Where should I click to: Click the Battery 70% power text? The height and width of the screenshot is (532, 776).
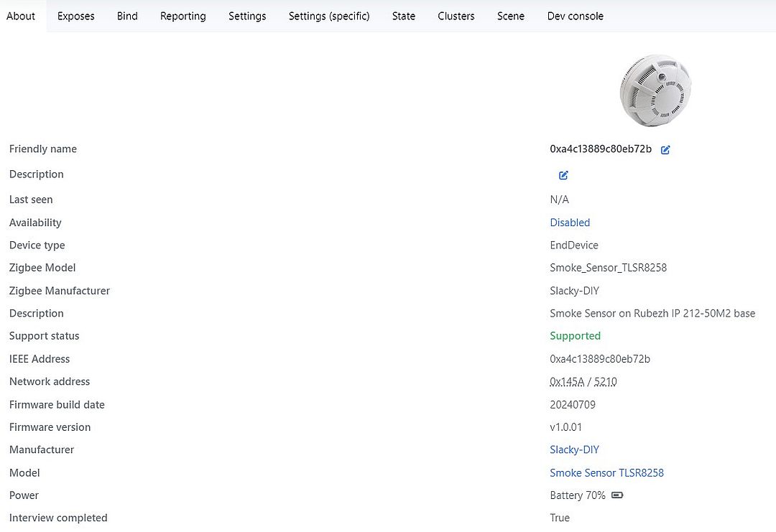pyautogui.click(x=578, y=495)
